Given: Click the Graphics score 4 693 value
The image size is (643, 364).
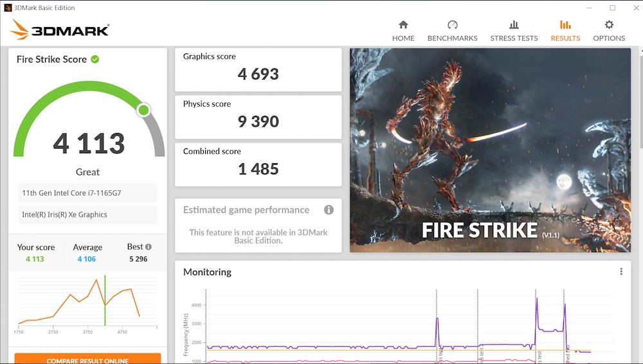Looking at the screenshot, I should tap(258, 74).
